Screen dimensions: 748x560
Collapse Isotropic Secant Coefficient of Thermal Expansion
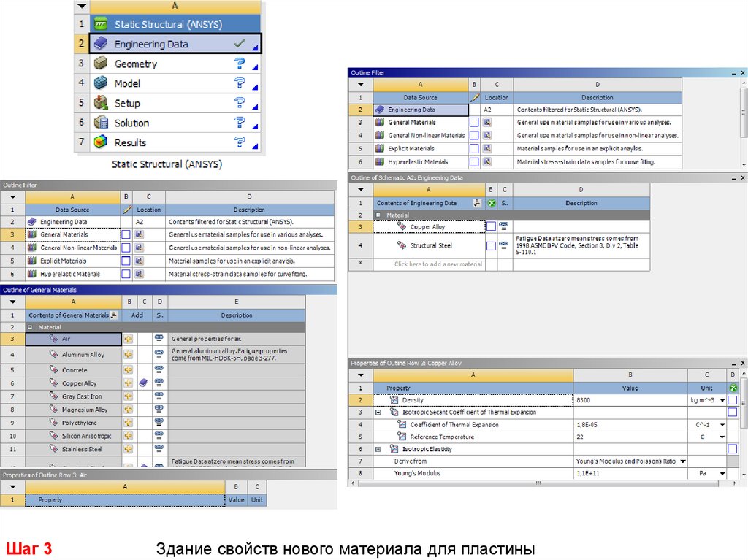pyautogui.click(x=378, y=412)
